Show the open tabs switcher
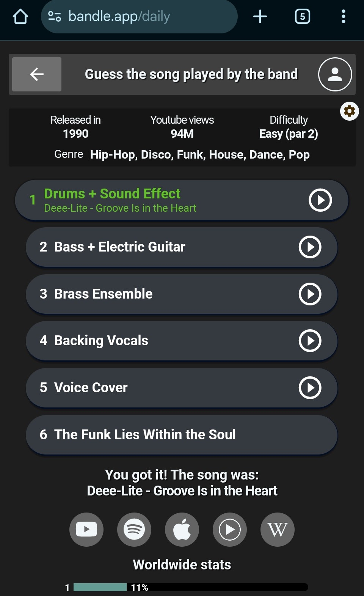Viewport: 364px width, 596px height. pyautogui.click(x=302, y=17)
